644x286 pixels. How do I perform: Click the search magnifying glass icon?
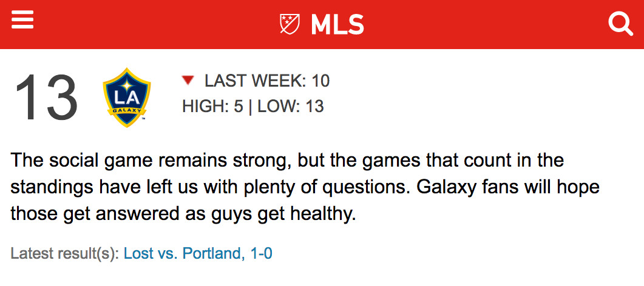620,24
